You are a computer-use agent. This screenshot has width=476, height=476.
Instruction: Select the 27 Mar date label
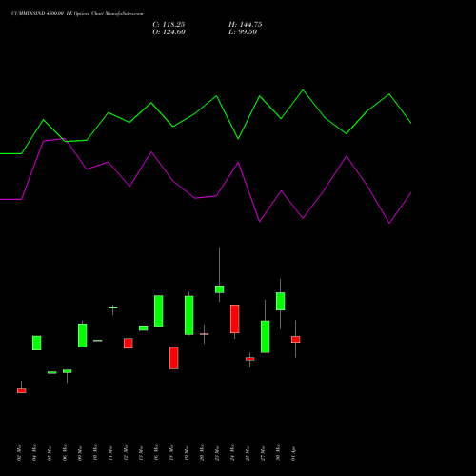click(x=263, y=452)
